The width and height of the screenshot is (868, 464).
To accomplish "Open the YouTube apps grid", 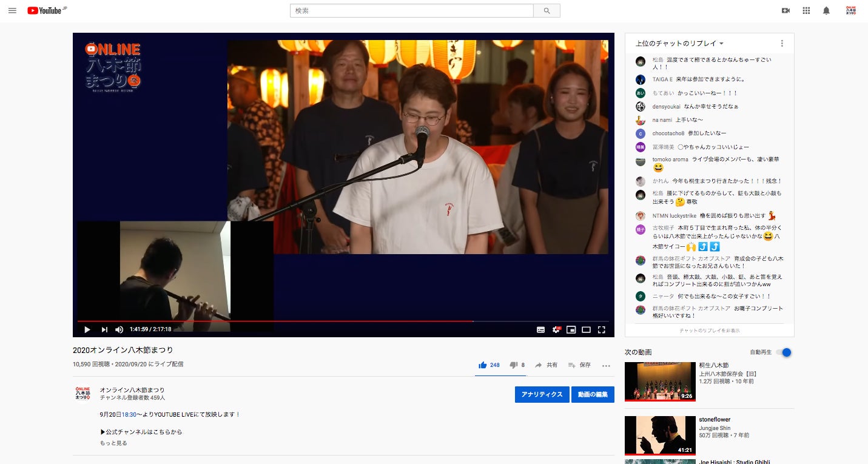I will (x=806, y=10).
